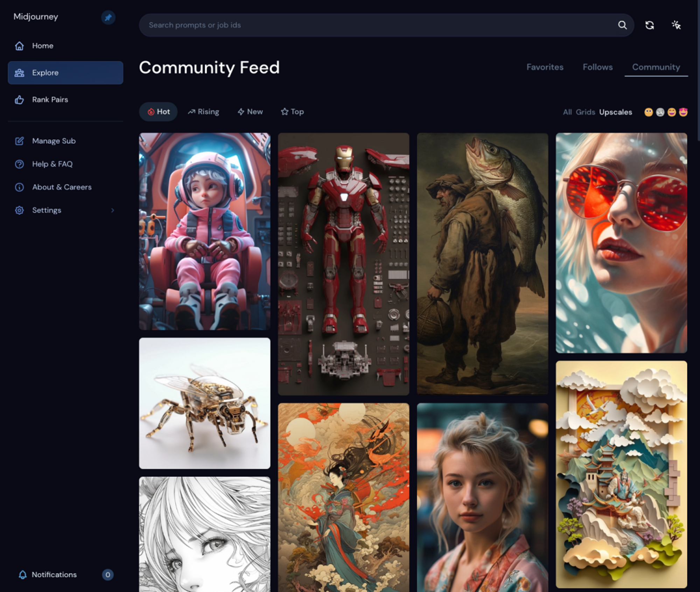
Task: Select the All filter option
Action: [567, 112]
